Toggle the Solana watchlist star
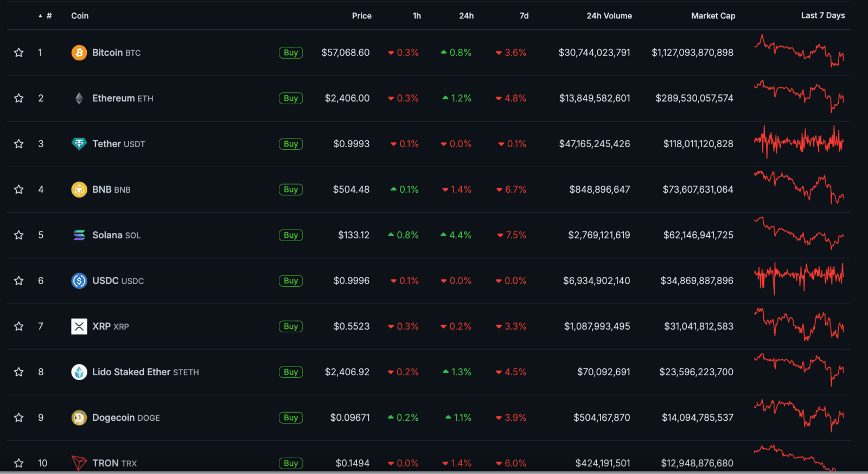 coord(19,235)
